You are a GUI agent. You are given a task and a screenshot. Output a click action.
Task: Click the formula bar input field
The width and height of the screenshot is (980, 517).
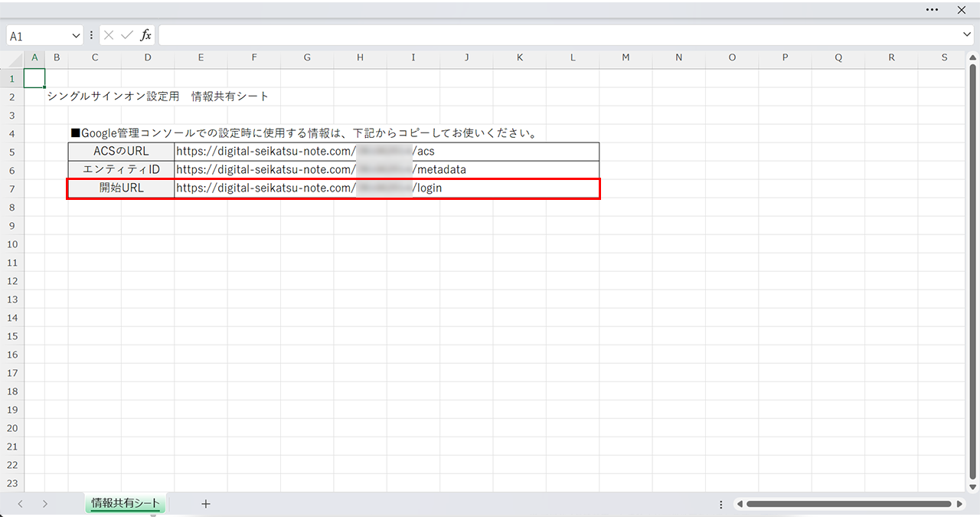point(559,35)
